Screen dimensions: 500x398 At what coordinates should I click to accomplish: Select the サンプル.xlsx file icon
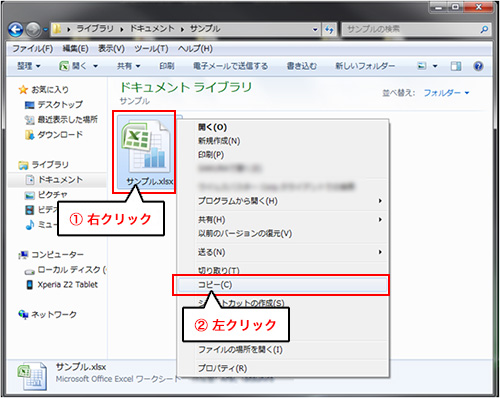click(145, 152)
